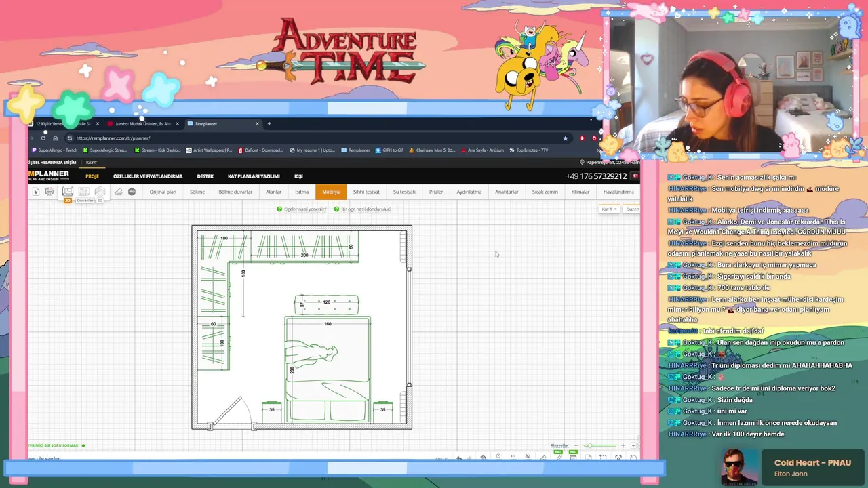Image resolution: width=868 pixels, height=488 pixels.
Task: Bookmark this page with the star icon
Action: (565, 138)
